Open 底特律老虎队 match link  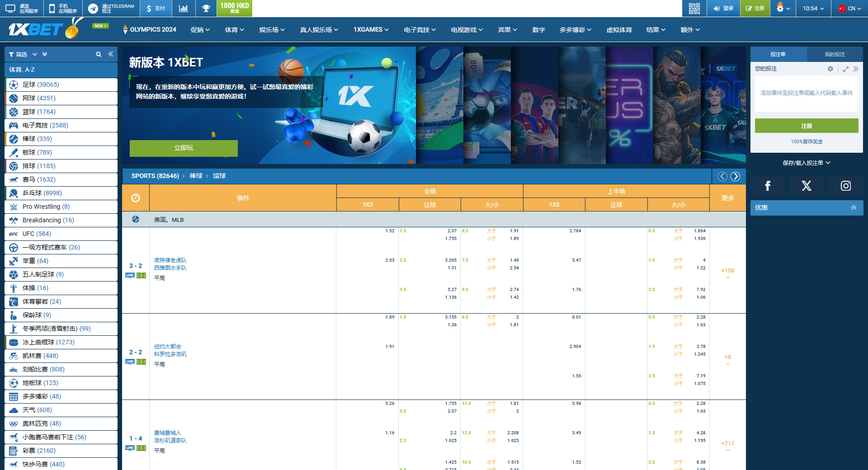(x=170, y=260)
